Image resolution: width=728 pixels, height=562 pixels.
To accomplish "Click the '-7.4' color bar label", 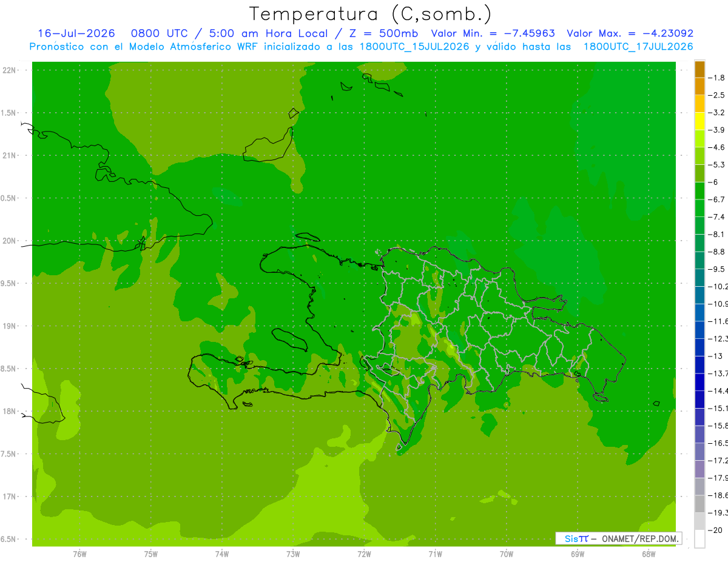I will [x=716, y=217].
